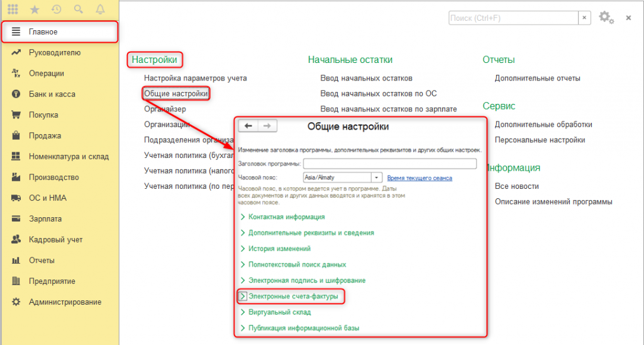Click the forward arrow in Общие настройки
Image resolution: width=644 pixels, height=345 pixels.
pos(267,126)
